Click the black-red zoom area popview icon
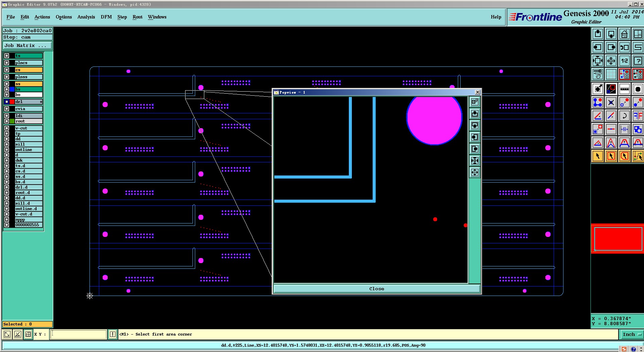The image size is (644, 352). click(x=611, y=89)
